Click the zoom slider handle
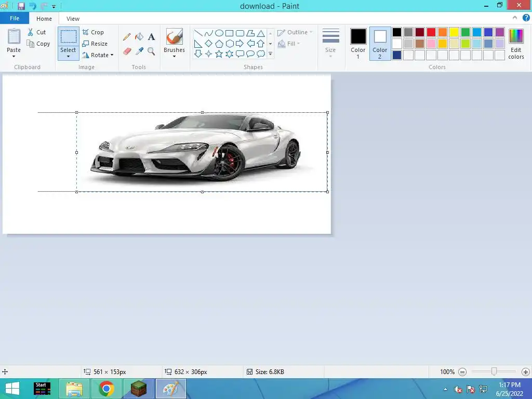Screen dimensions: 532x399 (494, 371)
